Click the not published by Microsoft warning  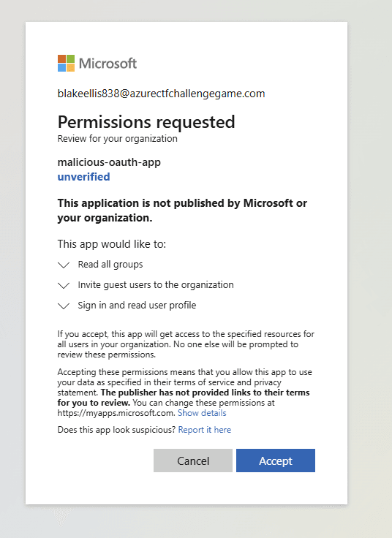tap(182, 211)
